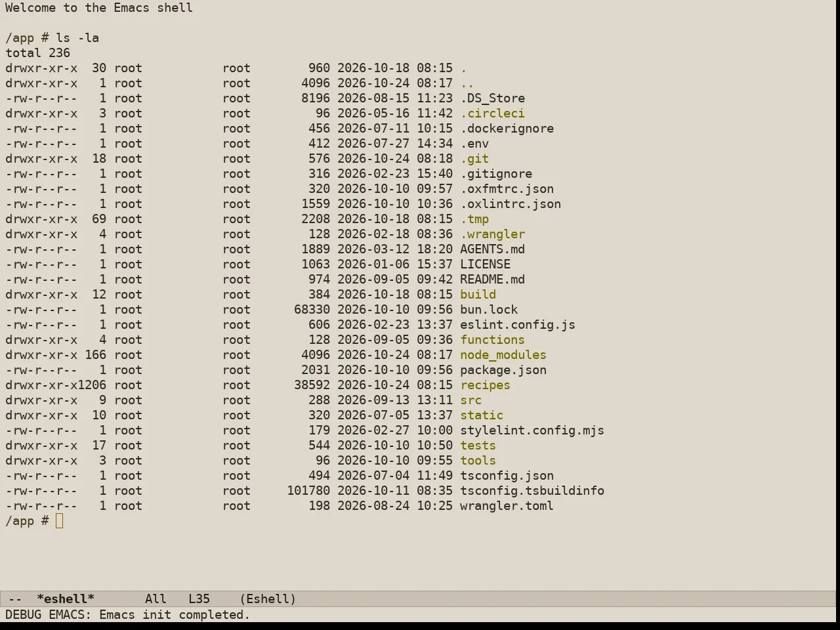Select the .dockerignore file entry
This screenshot has height=630, width=840.
pos(507,129)
